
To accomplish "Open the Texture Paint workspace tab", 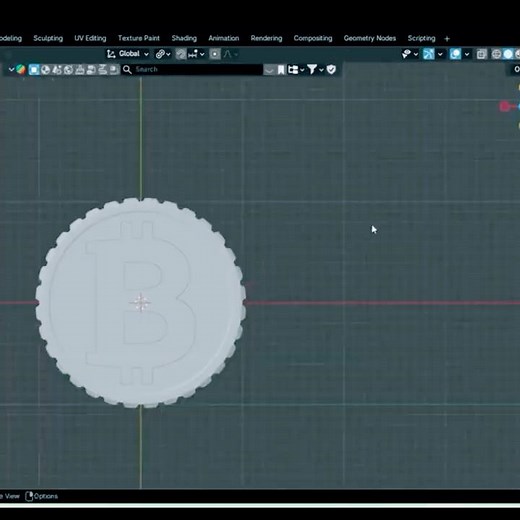I will [139, 38].
